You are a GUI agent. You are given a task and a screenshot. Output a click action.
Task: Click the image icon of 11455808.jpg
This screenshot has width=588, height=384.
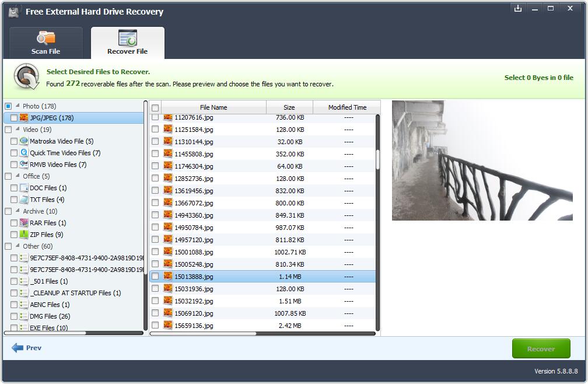[x=167, y=153]
